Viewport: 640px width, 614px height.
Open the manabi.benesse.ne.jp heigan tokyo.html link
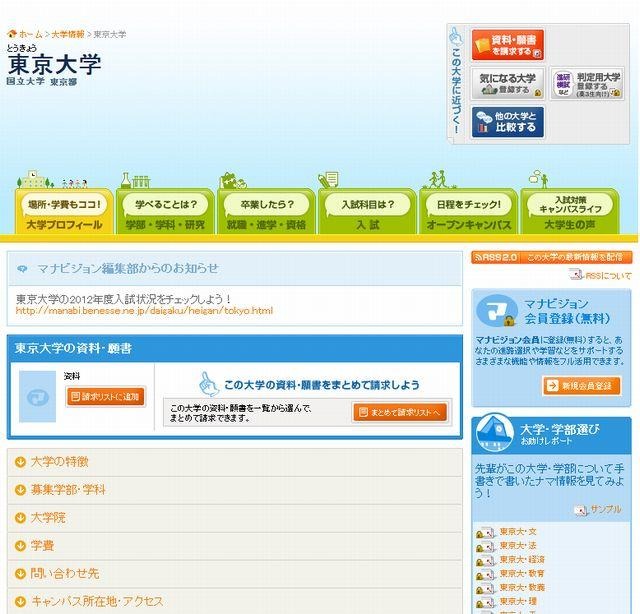tap(144, 311)
